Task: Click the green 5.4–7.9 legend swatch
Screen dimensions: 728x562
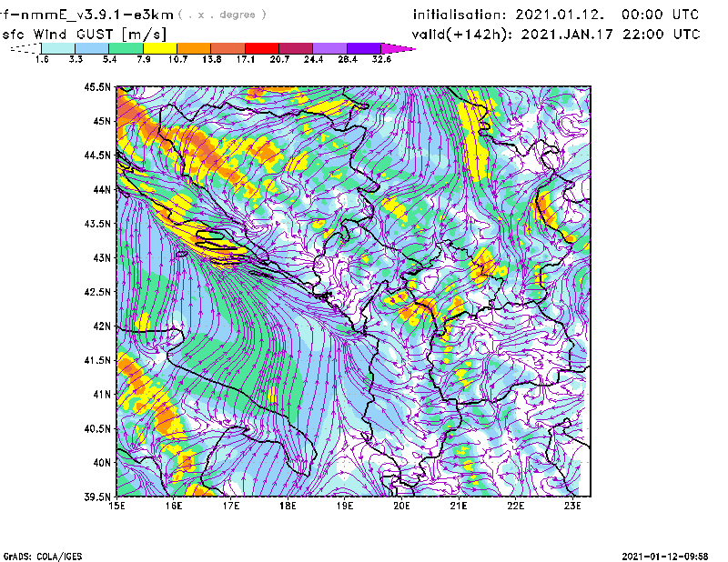Action: point(126,48)
